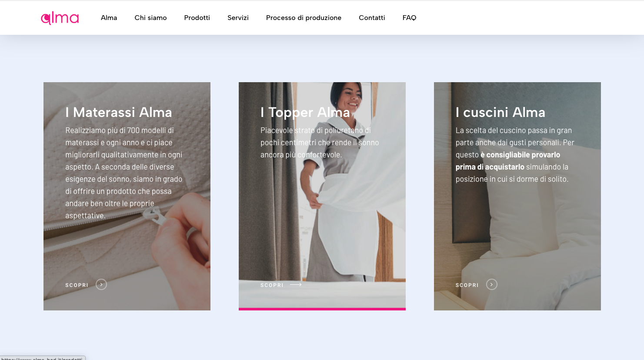This screenshot has width=644, height=360.
Task: Click the 'I cuscini Alma' heading
Action: click(501, 113)
